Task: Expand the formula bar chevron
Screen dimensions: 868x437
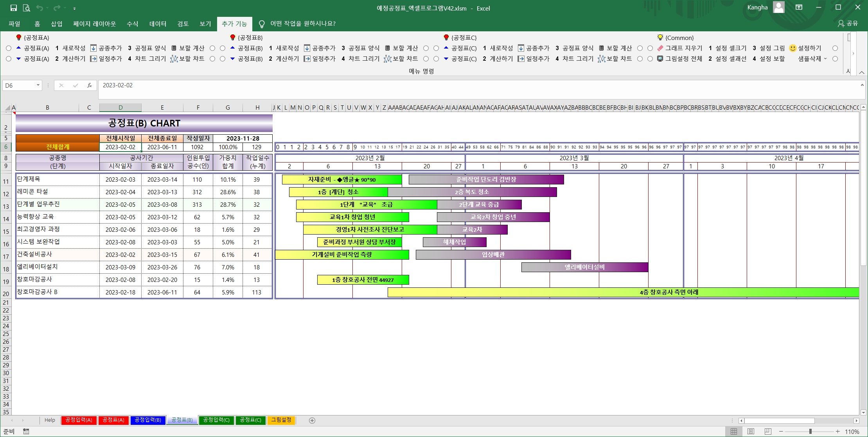Action: point(862,85)
